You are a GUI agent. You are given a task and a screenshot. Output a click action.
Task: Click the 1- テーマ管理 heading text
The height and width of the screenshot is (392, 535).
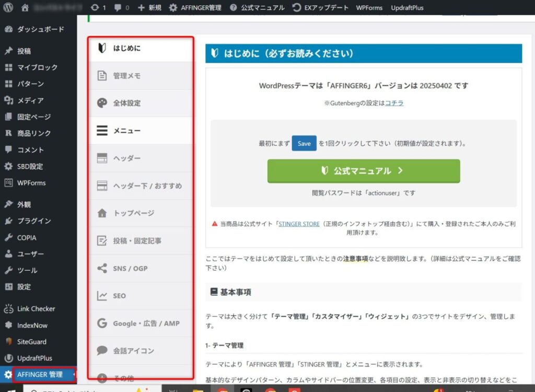tap(224, 345)
